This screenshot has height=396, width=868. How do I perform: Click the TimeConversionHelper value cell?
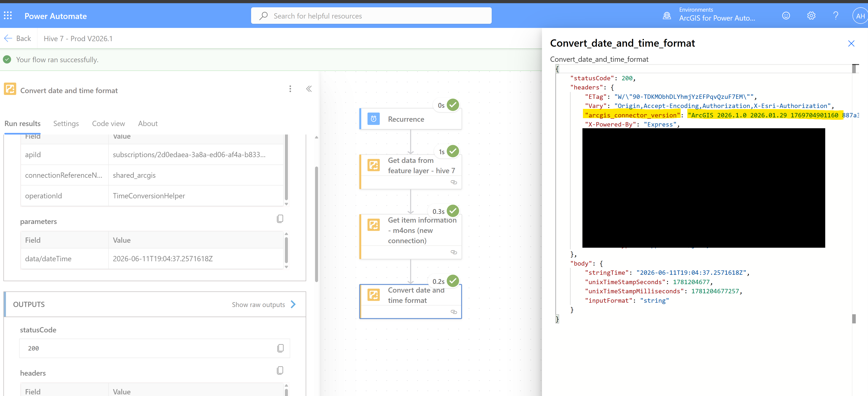(196, 196)
